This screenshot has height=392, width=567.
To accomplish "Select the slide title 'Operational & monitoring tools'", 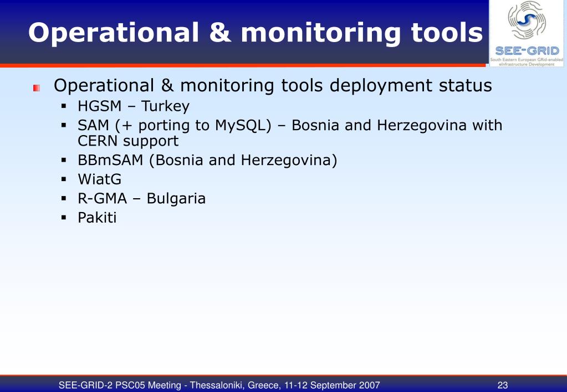I will click(256, 33).
